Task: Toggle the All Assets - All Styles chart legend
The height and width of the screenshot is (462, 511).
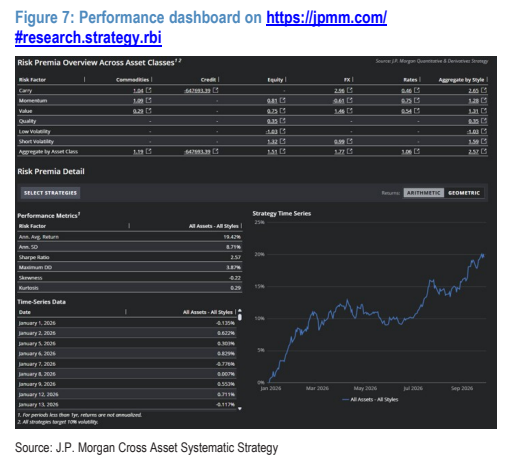Action: [x=370, y=399]
